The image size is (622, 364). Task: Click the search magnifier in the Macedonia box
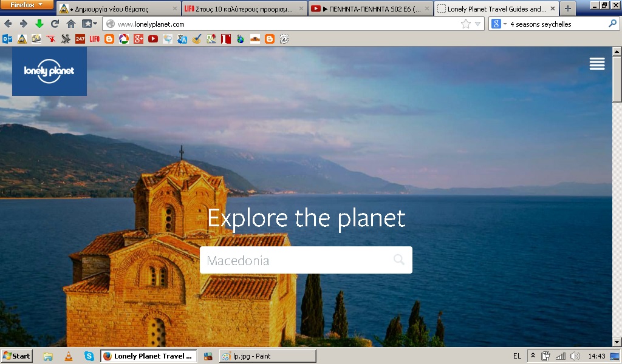tap(399, 260)
